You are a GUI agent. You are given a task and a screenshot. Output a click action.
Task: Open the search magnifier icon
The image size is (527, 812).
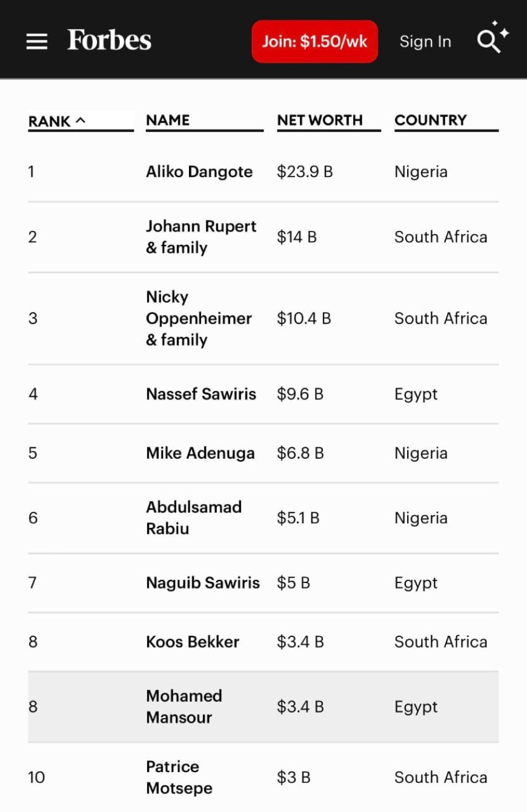coord(492,38)
